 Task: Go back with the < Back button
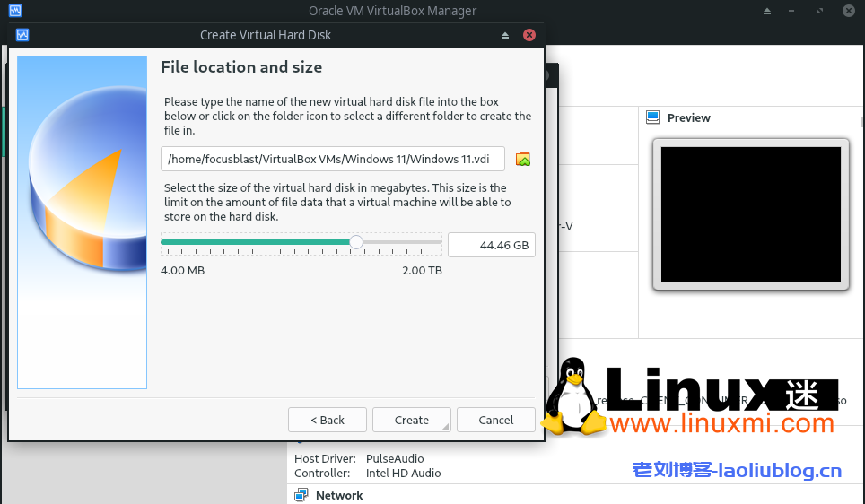tap(328, 420)
